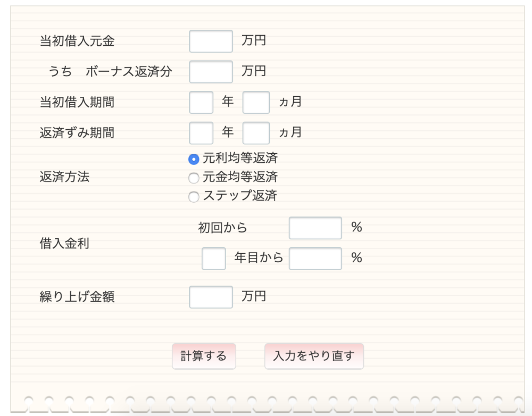Select the 元金均等返済 radio button

pyautogui.click(x=193, y=178)
